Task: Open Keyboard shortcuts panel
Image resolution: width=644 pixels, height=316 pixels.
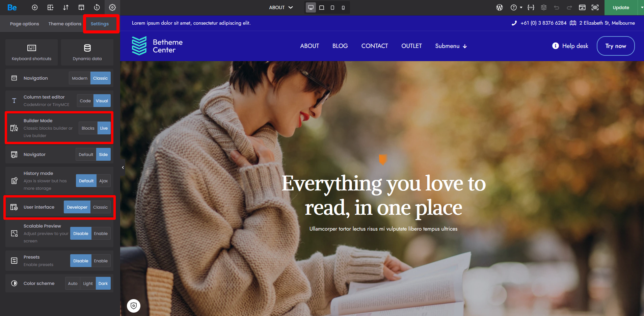Action: point(32,52)
